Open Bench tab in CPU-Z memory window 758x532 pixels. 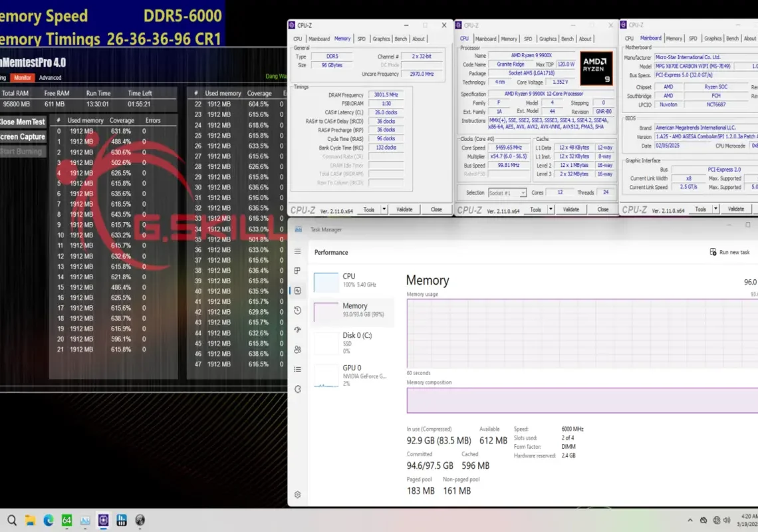click(x=401, y=39)
